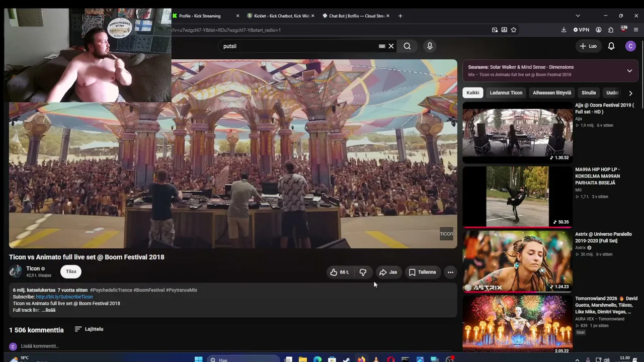644x362 pixels.
Task: Open the Tomorrowland 2026 video thumbnail
Action: click(517, 324)
